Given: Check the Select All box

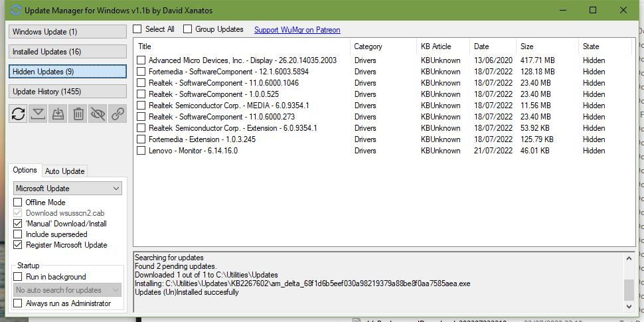Looking at the screenshot, I should [x=137, y=29].
